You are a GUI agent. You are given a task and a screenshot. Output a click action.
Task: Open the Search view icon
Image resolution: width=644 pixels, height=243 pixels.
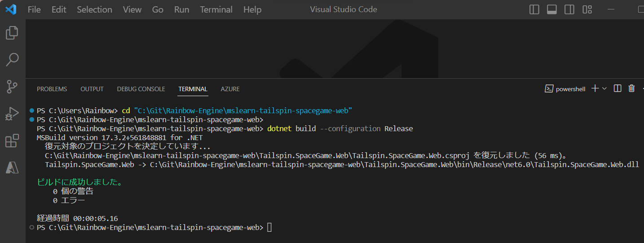12,59
